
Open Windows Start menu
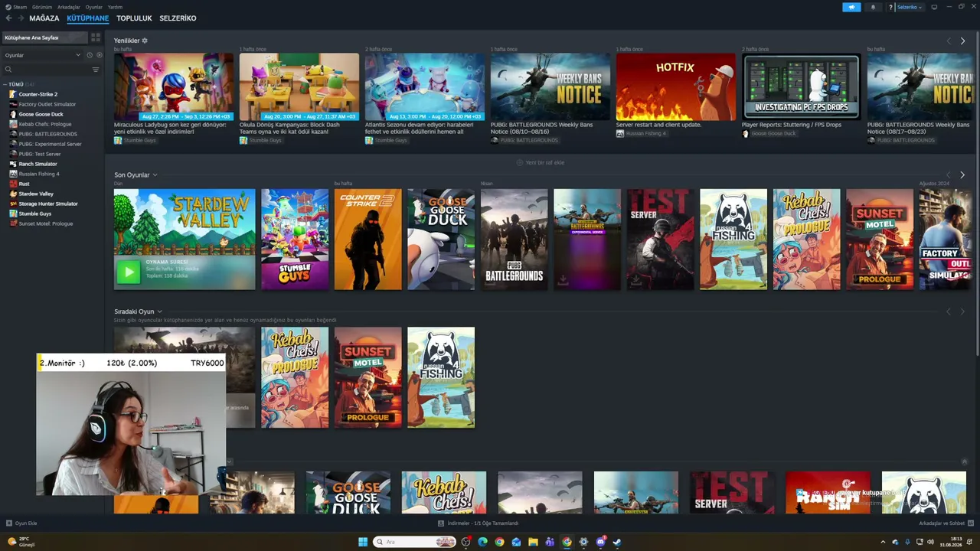click(363, 542)
